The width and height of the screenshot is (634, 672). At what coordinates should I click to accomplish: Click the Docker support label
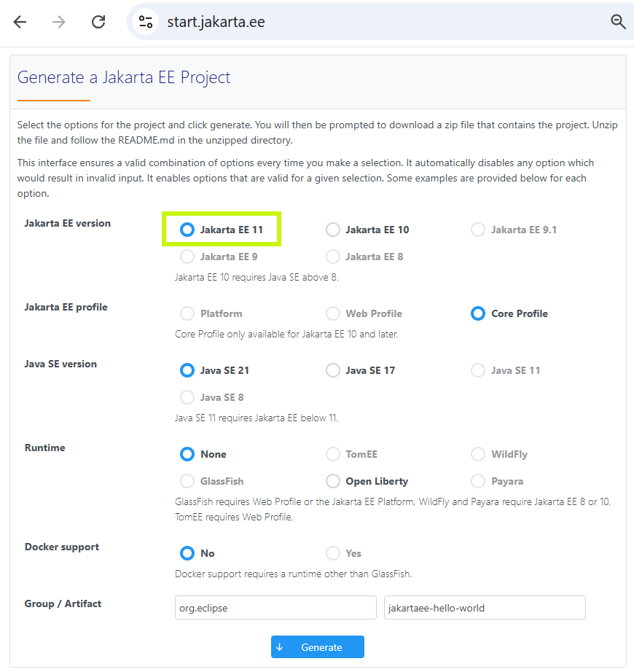point(62,547)
